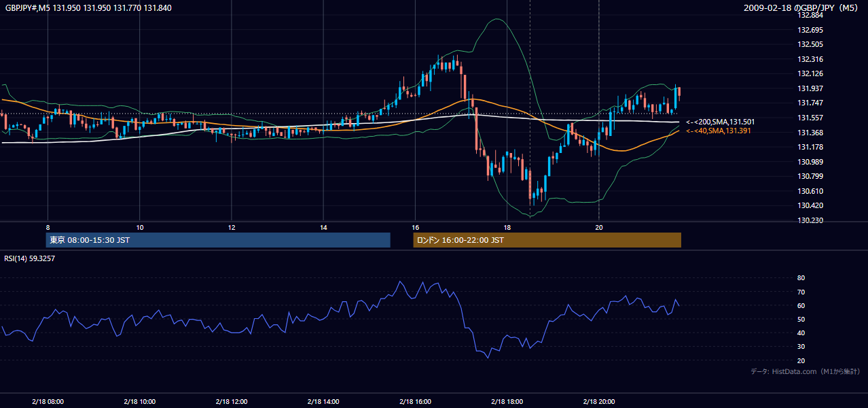Click the Tokyo 08:00-15:30 JST session bar
This screenshot has width=868, height=408.
tap(218, 240)
